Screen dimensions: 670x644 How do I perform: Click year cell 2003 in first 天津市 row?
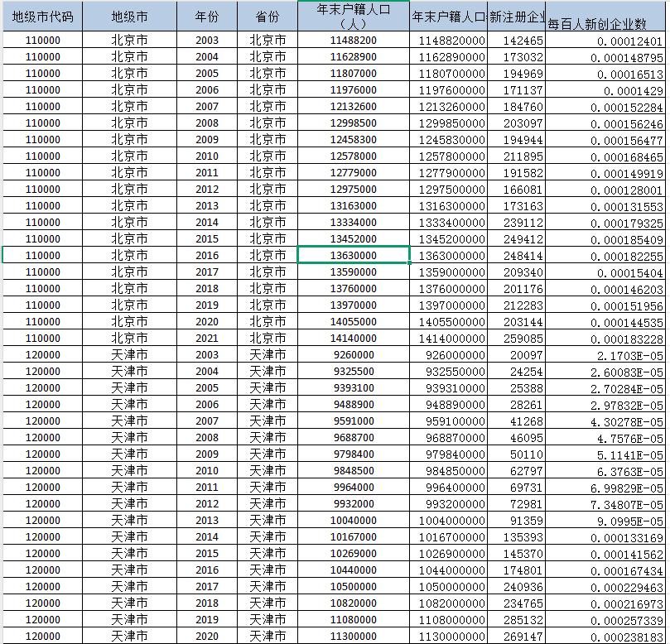point(207,355)
